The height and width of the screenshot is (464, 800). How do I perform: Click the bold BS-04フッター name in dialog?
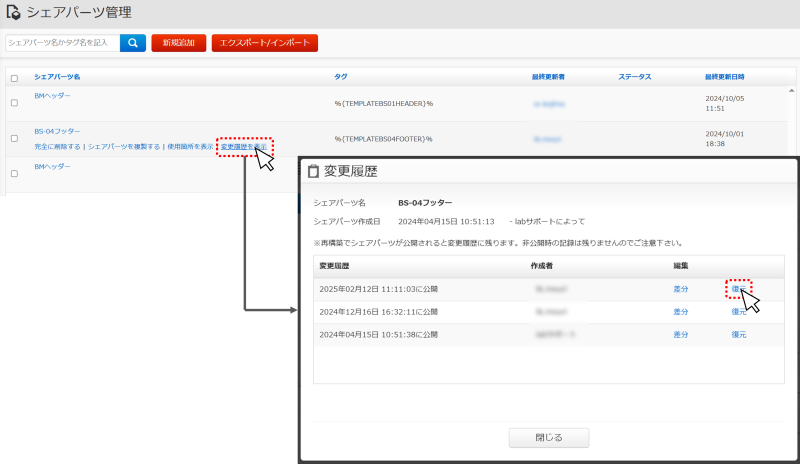pyautogui.click(x=425, y=203)
